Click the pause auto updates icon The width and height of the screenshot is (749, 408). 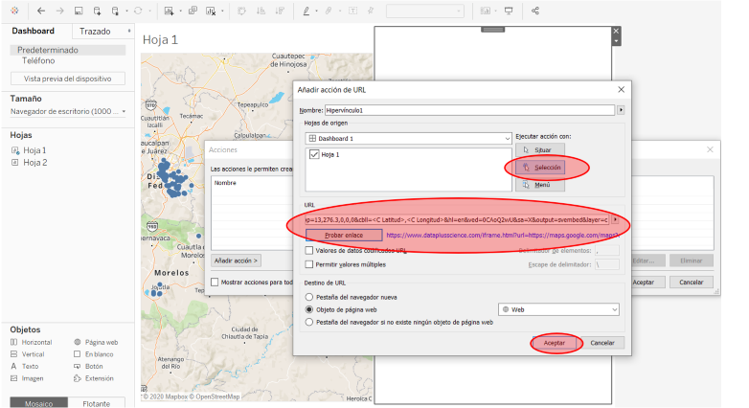pos(115,11)
